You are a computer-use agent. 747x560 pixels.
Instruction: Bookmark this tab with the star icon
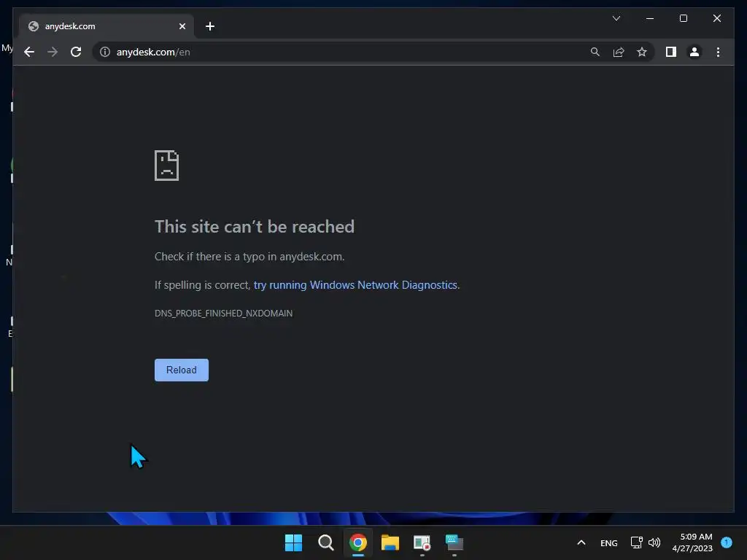pyautogui.click(x=642, y=52)
